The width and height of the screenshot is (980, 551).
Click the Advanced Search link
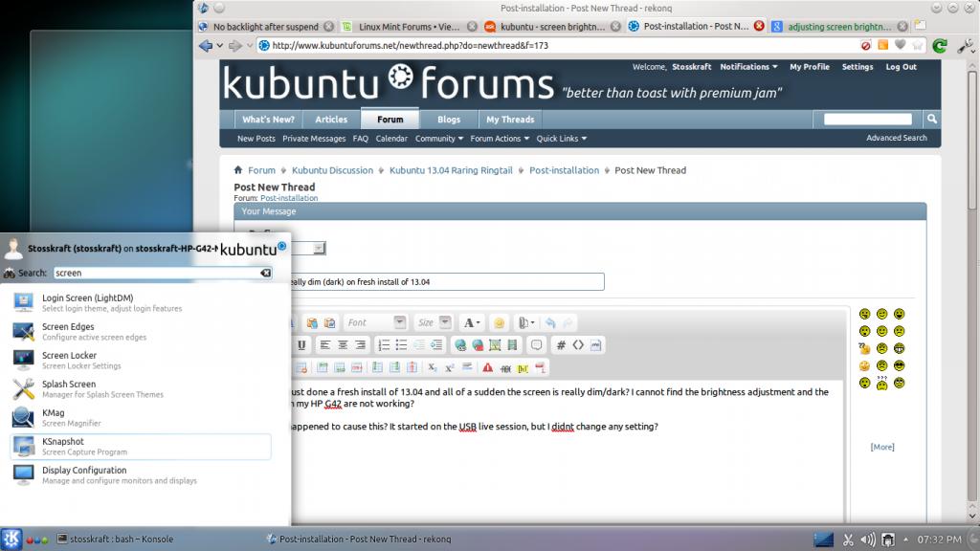(896, 138)
